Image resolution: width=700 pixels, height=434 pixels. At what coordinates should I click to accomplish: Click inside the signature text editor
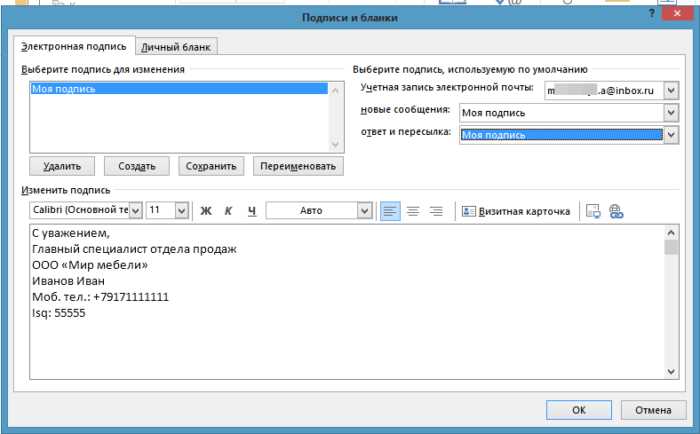point(347,302)
